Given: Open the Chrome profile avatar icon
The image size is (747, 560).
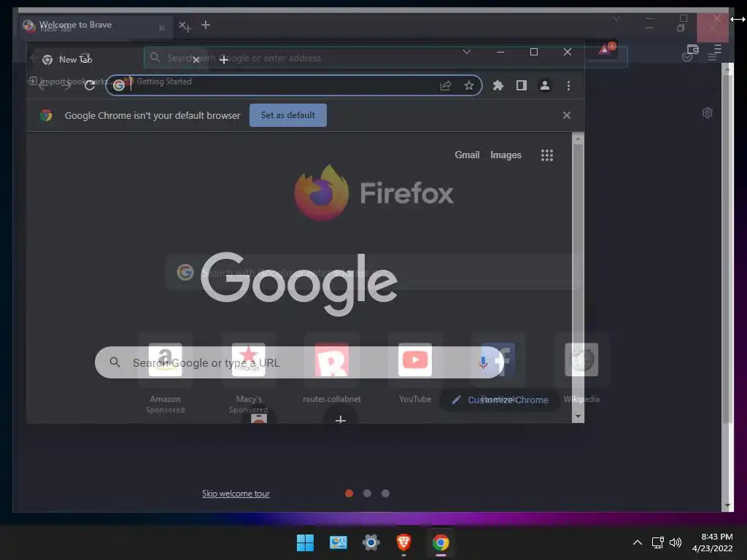Looking at the screenshot, I should (544, 85).
